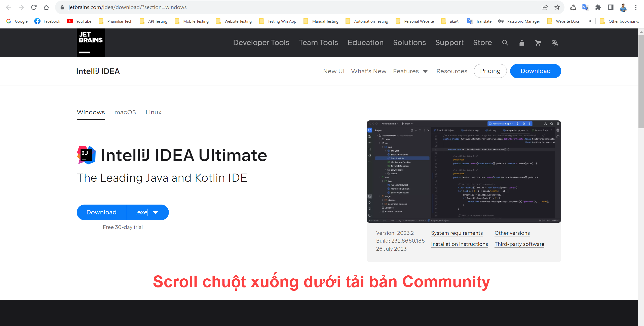Open the Extensions puzzle icon
This screenshot has width=644, height=326.
click(x=598, y=7)
